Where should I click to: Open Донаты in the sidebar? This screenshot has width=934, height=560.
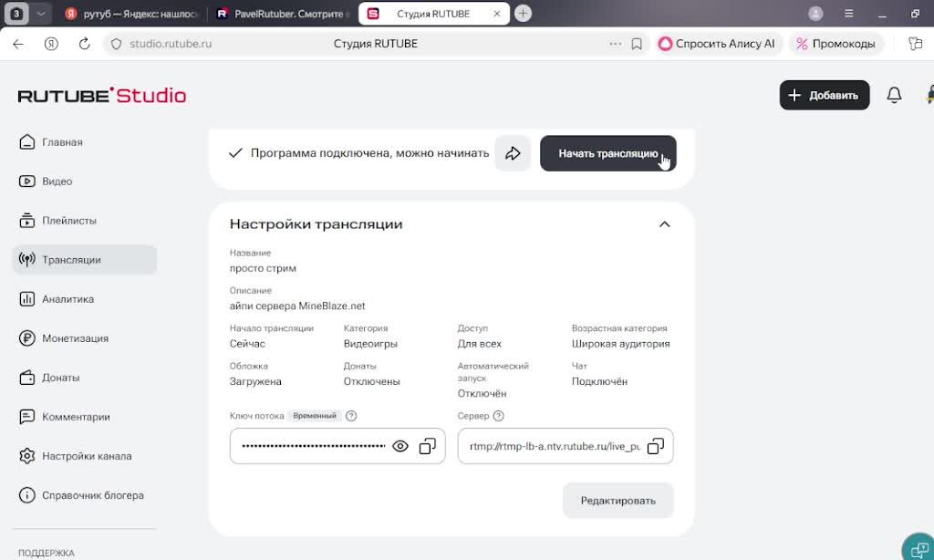(x=60, y=378)
